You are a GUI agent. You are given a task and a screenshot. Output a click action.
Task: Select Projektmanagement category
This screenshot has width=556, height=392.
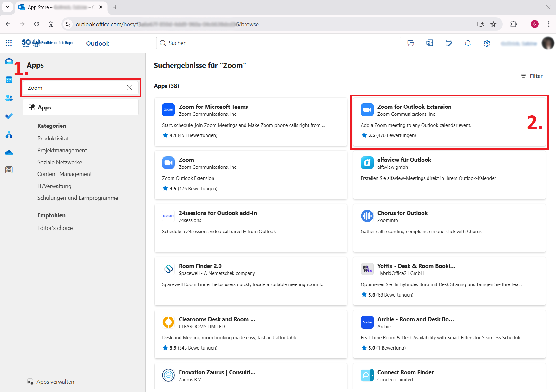62,150
